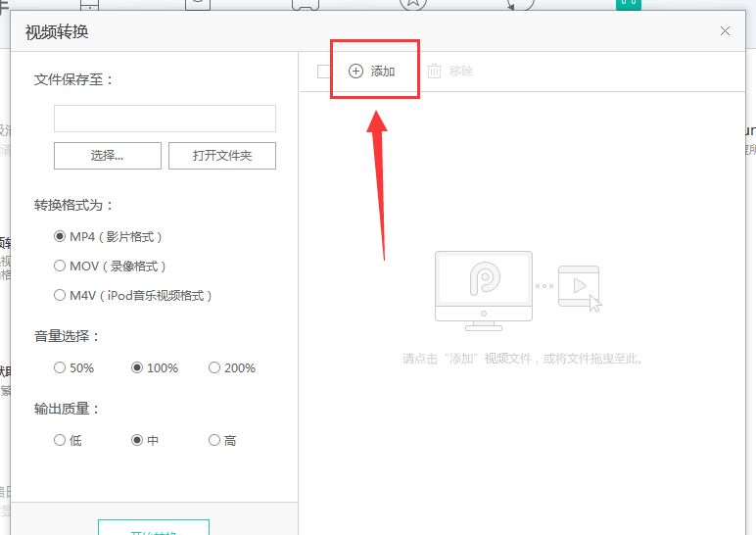The width and height of the screenshot is (756, 535).
Task: Set volume to 50%
Action: [60, 367]
